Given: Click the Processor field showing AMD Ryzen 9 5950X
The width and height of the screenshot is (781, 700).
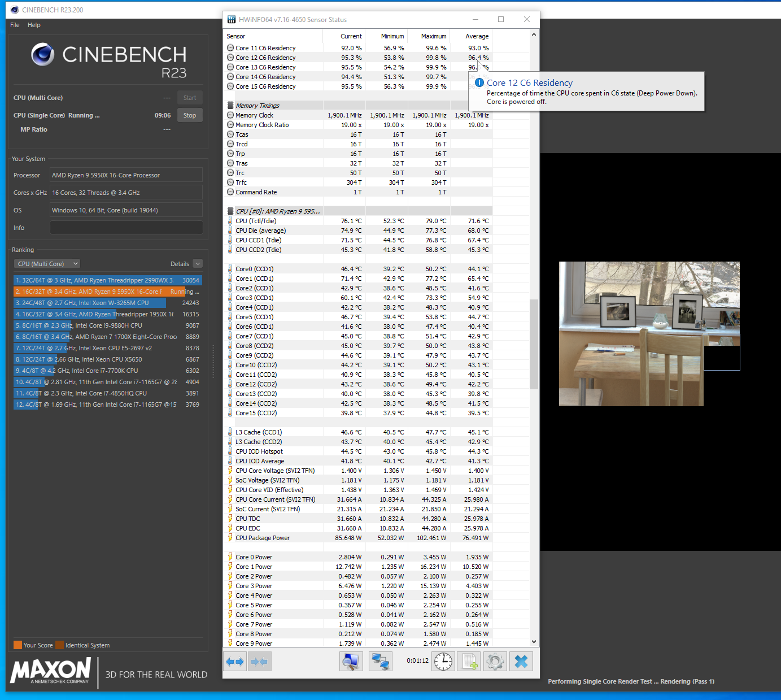Looking at the screenshot, I should [126, 175].
